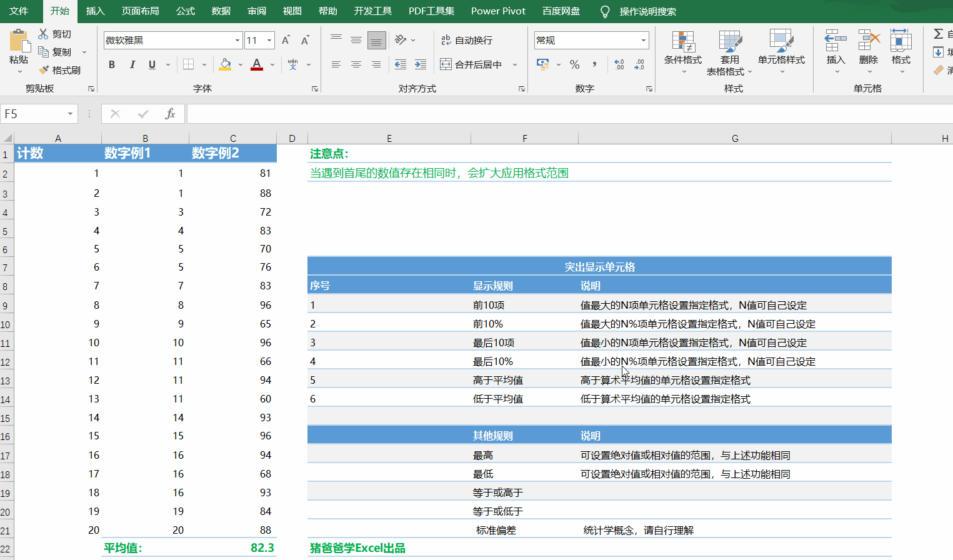Switch to the Power Pivot tab

[498, 11]
